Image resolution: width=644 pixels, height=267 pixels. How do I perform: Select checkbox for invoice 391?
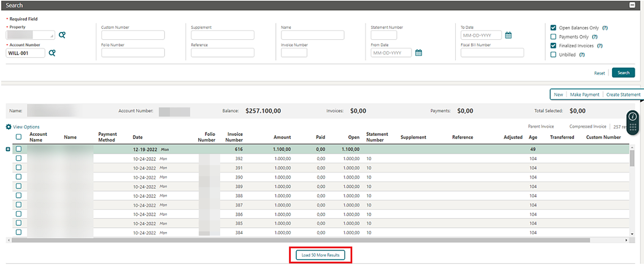click(x=18, y=168)
